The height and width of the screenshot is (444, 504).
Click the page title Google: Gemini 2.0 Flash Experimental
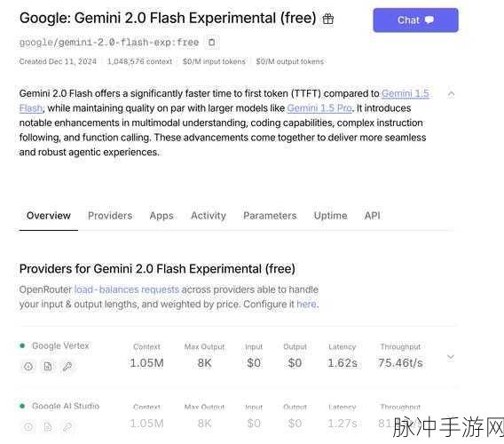[168, 18]
